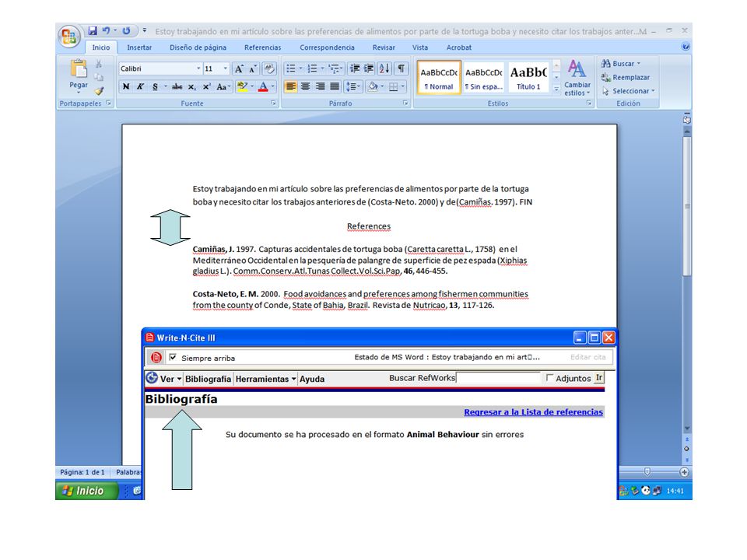Show paragraph marks with pilcrow icon
The height and width of the screenshot is (560, 747).
point(402,68)
